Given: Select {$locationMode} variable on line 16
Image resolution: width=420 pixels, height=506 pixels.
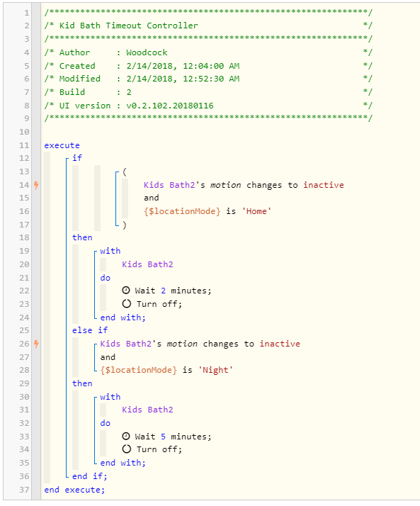Looking at the screenshot, I should point(182,211).
